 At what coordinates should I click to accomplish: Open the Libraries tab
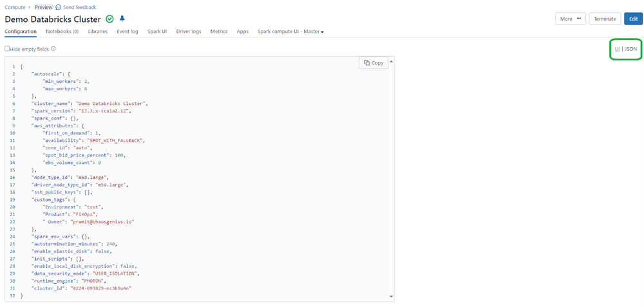98,32
